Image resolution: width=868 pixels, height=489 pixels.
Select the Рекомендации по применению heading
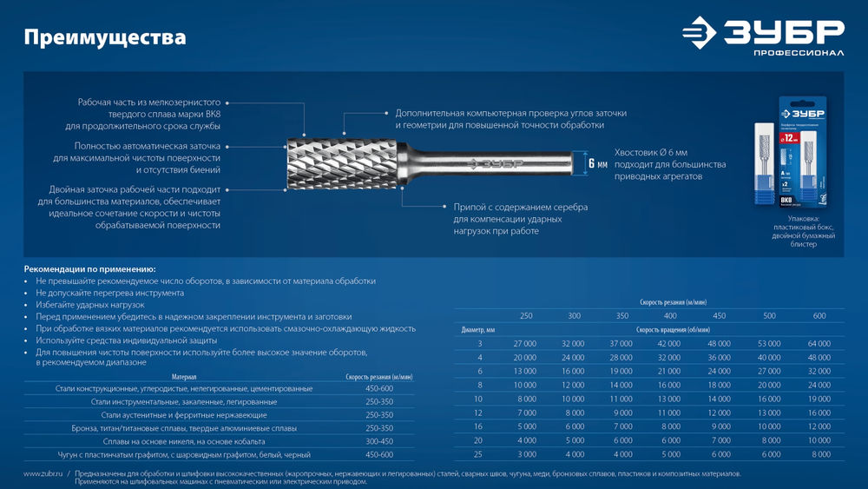(89, 269)
